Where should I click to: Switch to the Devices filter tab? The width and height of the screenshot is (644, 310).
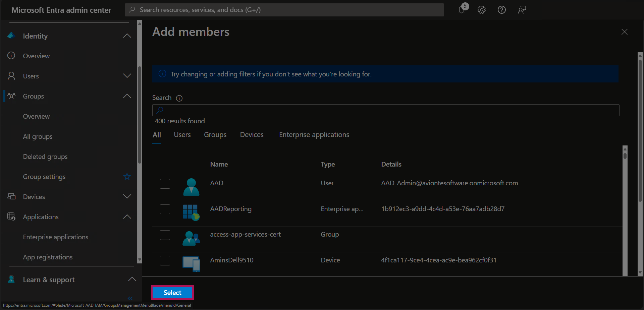click(x=252, y=135)
